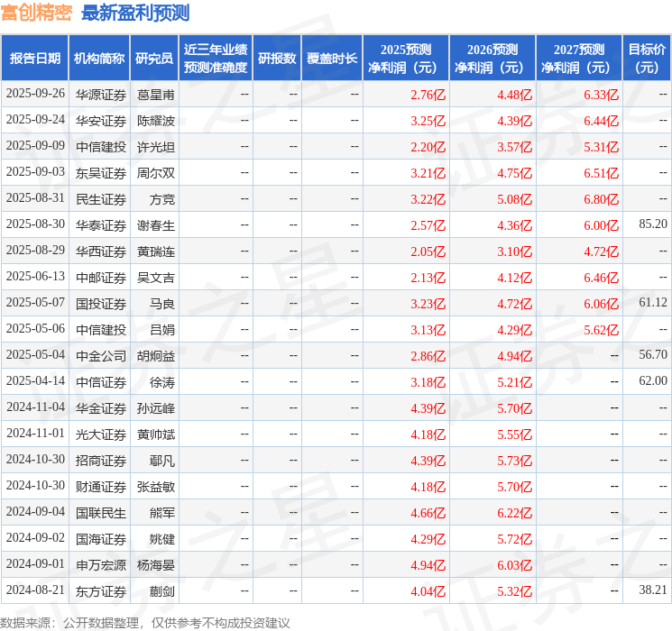Click the 民生证券 institution cell
672x631 pixels.
(x=101, y=199)
